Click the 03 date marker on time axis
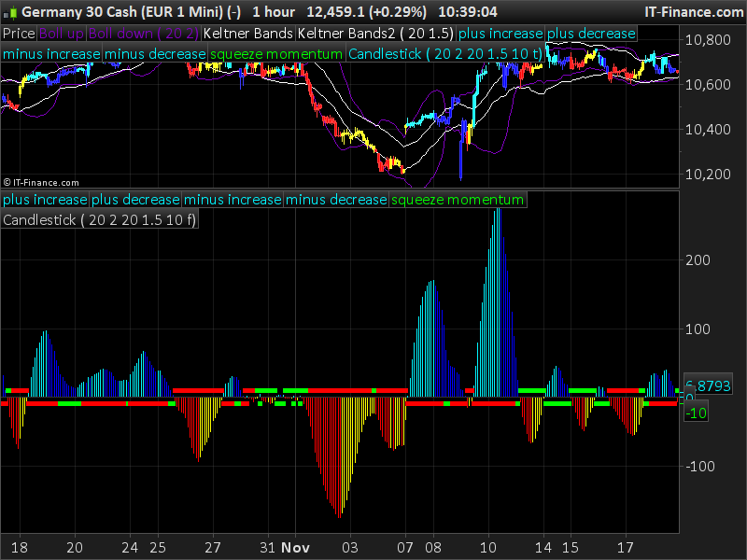Viewport: 747px width, 560px height. pyautogui.click(x=350, y=548)
